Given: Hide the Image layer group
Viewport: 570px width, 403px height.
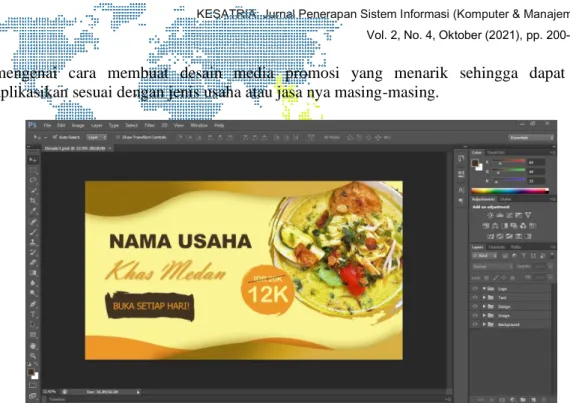Looking at the screenshot, I should pos(475,315).
